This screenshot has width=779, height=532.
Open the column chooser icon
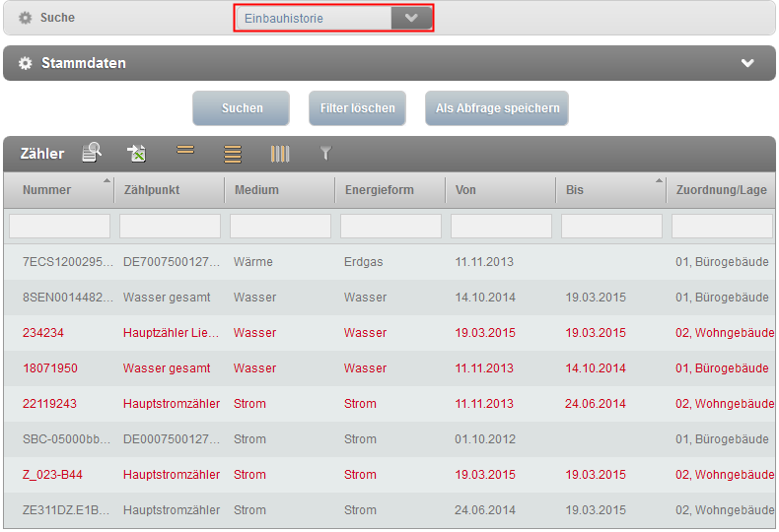(280, 154)
